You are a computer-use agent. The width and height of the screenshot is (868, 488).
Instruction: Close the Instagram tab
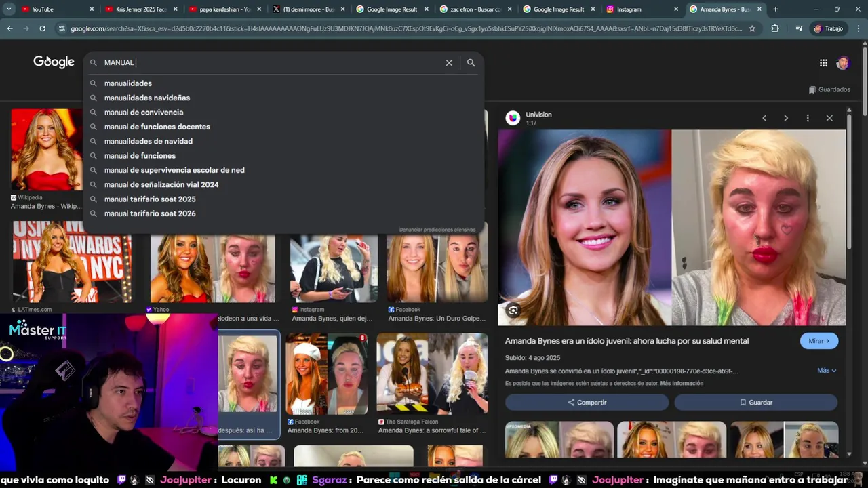coord(676,9)
